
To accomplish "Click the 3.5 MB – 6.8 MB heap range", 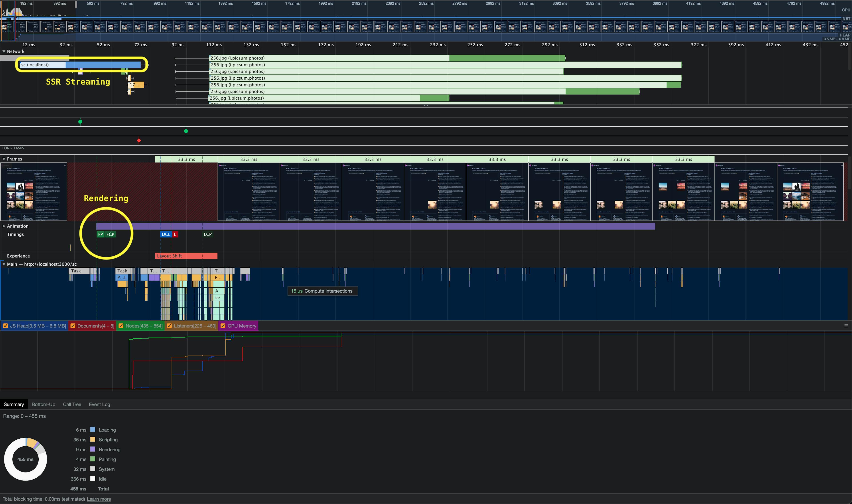I will pyautogui.click(x=837, y=39).
